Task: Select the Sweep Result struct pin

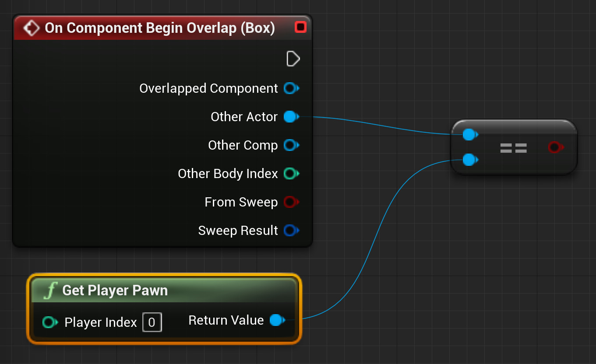Action: [x=291, y=230]
